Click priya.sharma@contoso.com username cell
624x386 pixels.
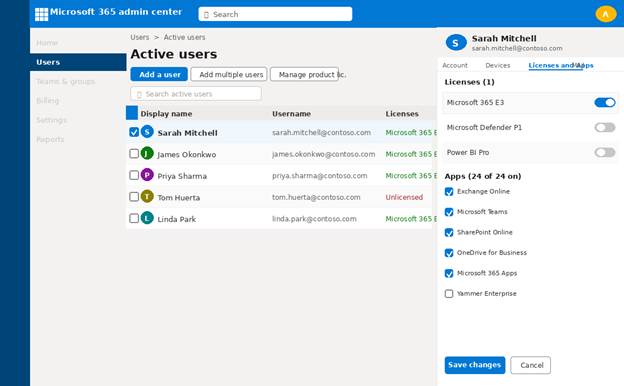(320, 175)
